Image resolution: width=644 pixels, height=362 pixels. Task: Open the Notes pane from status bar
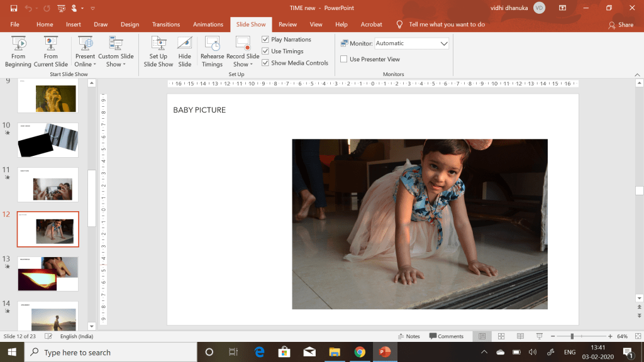tap(409, 336)
